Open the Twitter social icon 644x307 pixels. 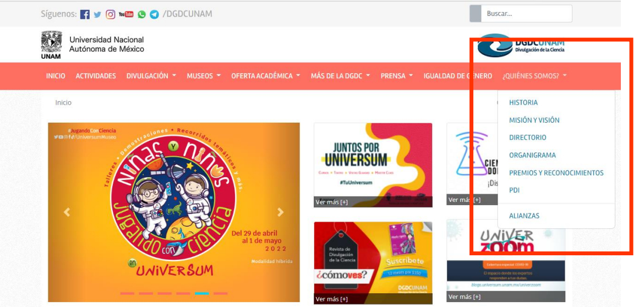tap(97, 14)
